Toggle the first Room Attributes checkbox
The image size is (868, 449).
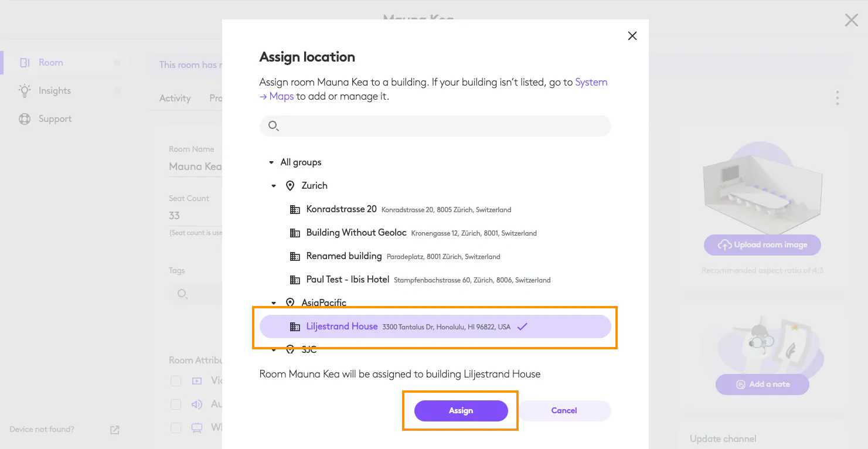[x=176, y=381]
